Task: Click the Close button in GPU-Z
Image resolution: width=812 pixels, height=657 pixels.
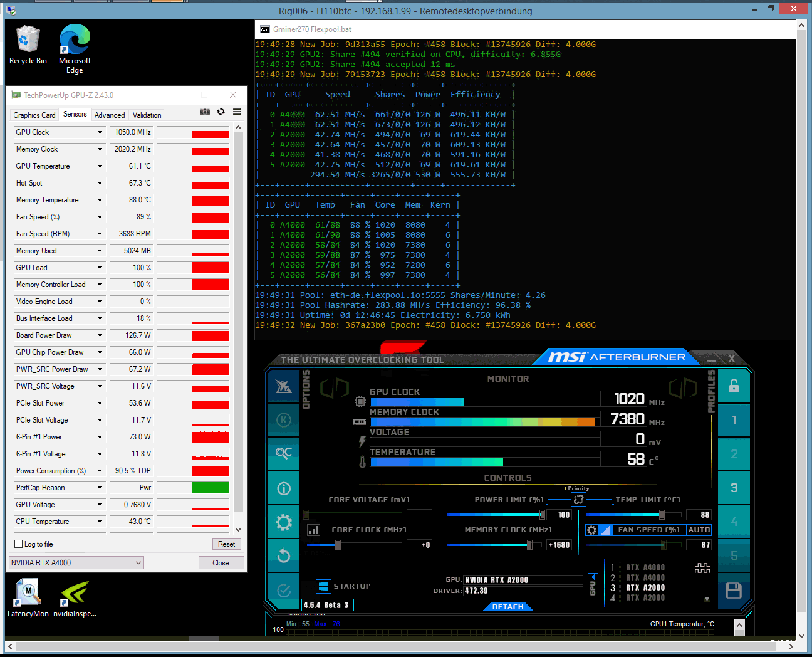Action: (x=221, y=563)
